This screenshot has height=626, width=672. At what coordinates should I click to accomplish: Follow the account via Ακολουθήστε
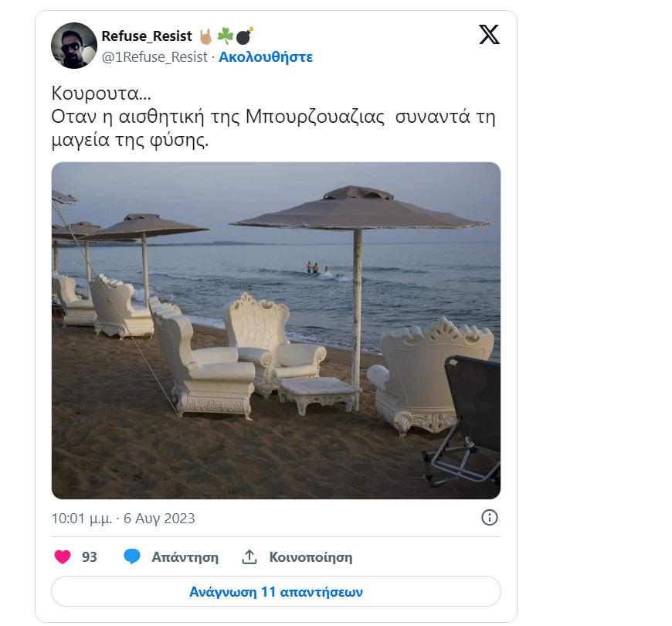pyautogui.click(x=266, y=57)
